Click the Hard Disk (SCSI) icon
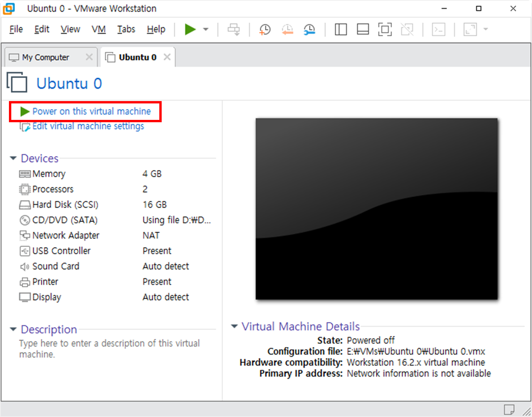 [x=25, y=205]
